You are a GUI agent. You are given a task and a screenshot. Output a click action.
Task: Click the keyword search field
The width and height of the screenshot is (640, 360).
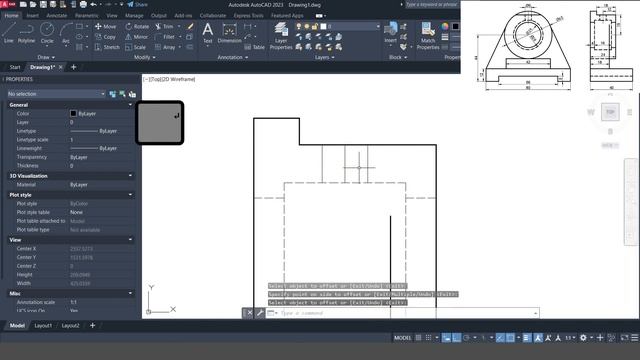pos(432,4)
